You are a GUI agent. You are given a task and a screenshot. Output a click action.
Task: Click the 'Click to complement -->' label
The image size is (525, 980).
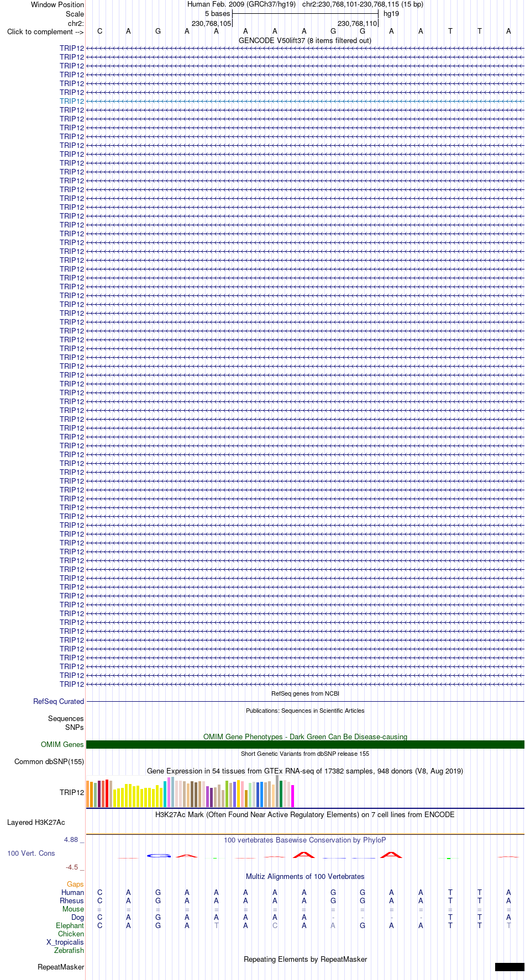tap(45, 31)
